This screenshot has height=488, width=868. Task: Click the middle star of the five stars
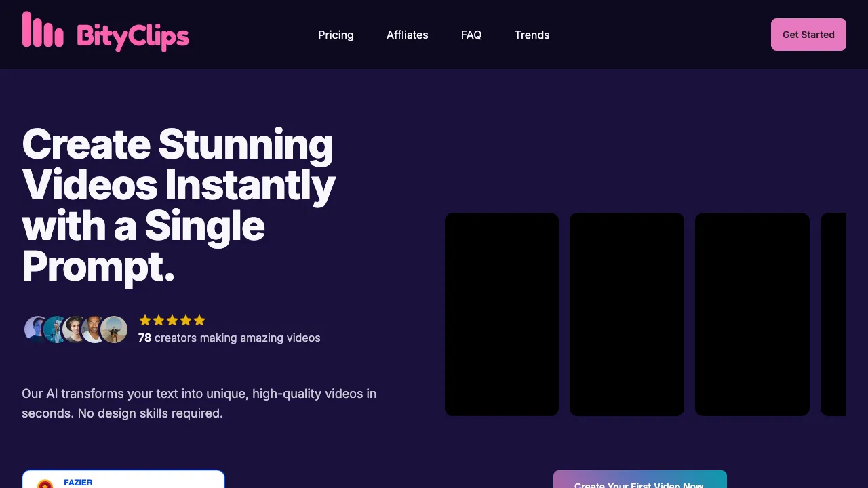(x=172, y=320)
